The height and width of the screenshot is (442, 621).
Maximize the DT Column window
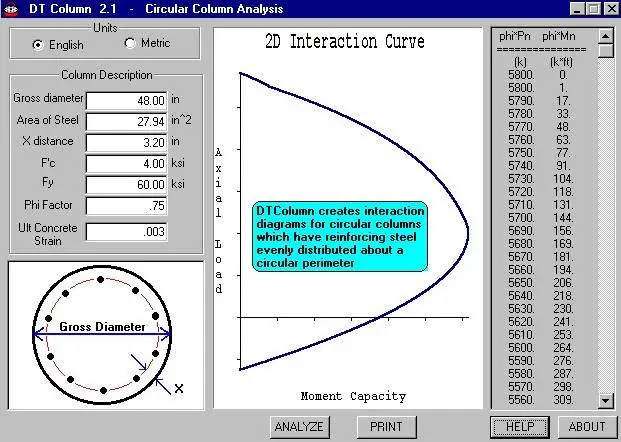click(x=593, y=9)
